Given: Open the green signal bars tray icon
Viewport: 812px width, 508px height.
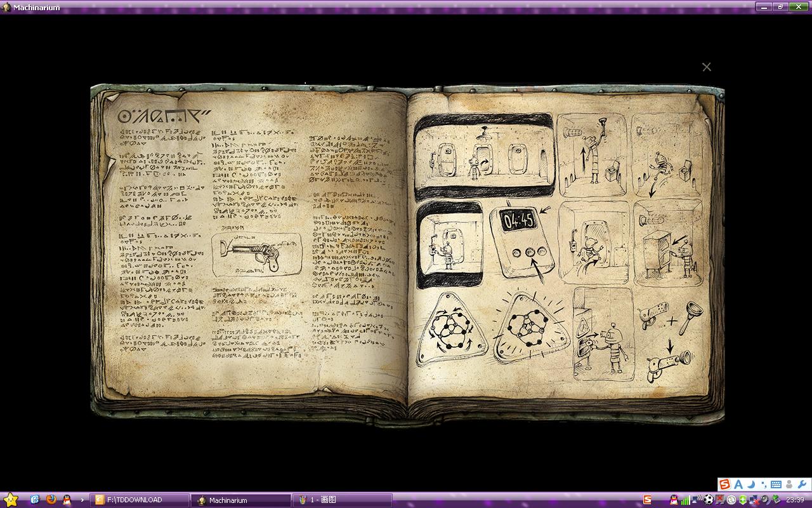Looking at the screenshot, I should pyautogui.click(x=686, y=500).
